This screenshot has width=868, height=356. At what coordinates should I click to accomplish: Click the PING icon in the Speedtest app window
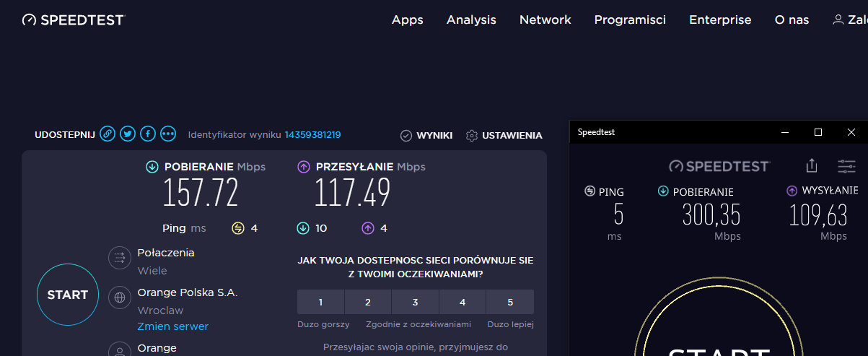[589, 191]
